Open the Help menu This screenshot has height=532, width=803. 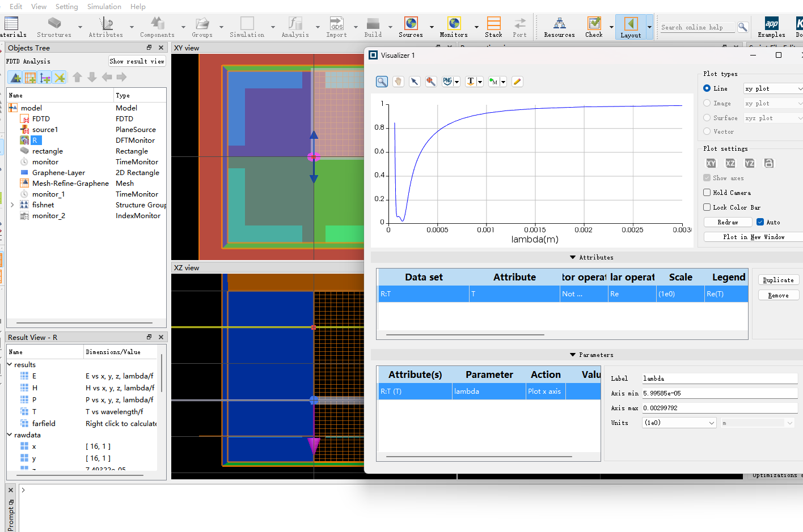pyautogui.click(x=138, y=6)
